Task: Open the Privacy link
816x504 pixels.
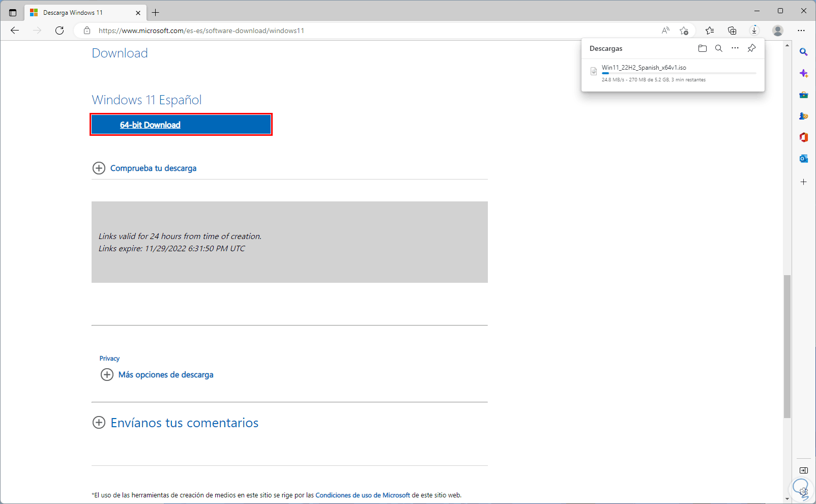Action: pyautogui.click(x=109, y=359)
